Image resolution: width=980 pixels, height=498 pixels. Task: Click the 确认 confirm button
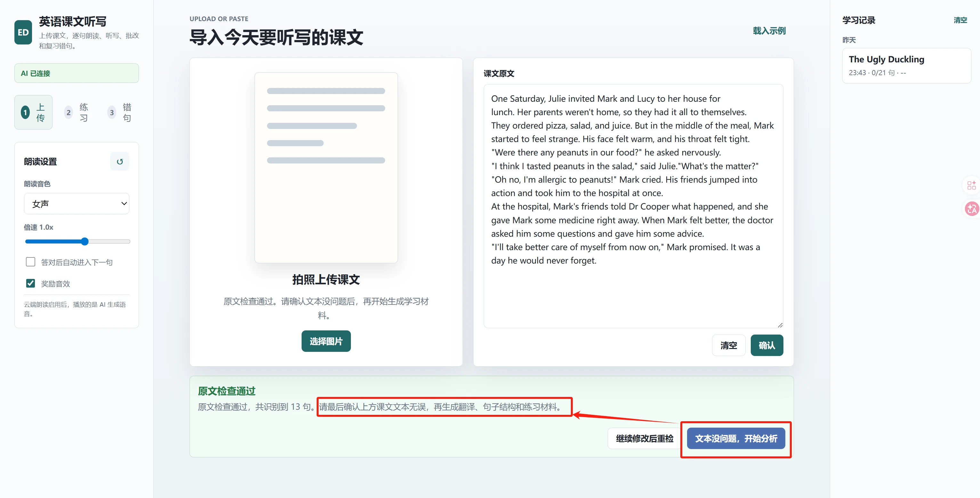[766, 345]
